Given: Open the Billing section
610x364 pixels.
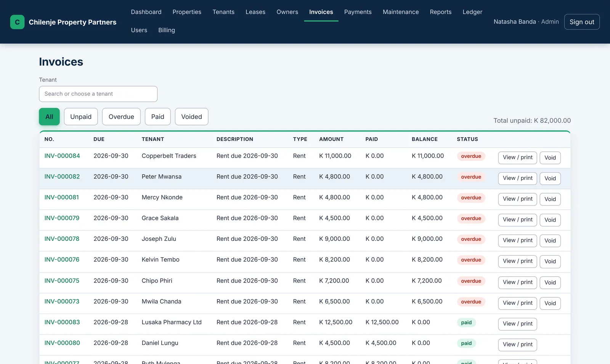Looking at the screenshot, I should pos(167,30).
